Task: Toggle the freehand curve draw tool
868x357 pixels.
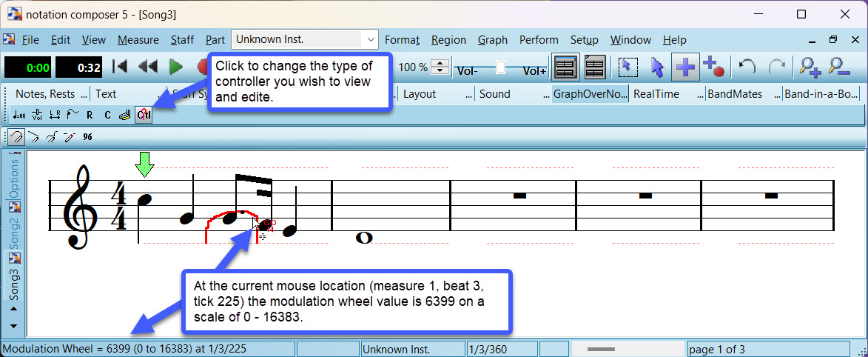Action: 16,137
